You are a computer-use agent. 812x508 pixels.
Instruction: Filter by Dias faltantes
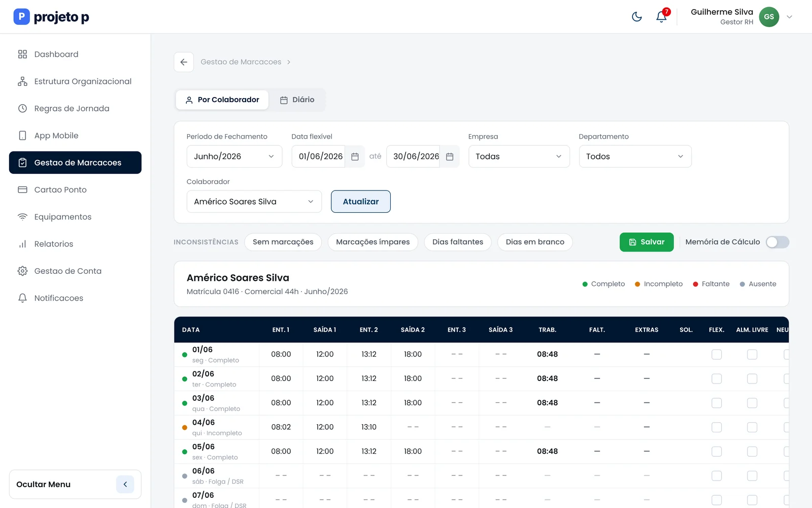pos(457,242)
